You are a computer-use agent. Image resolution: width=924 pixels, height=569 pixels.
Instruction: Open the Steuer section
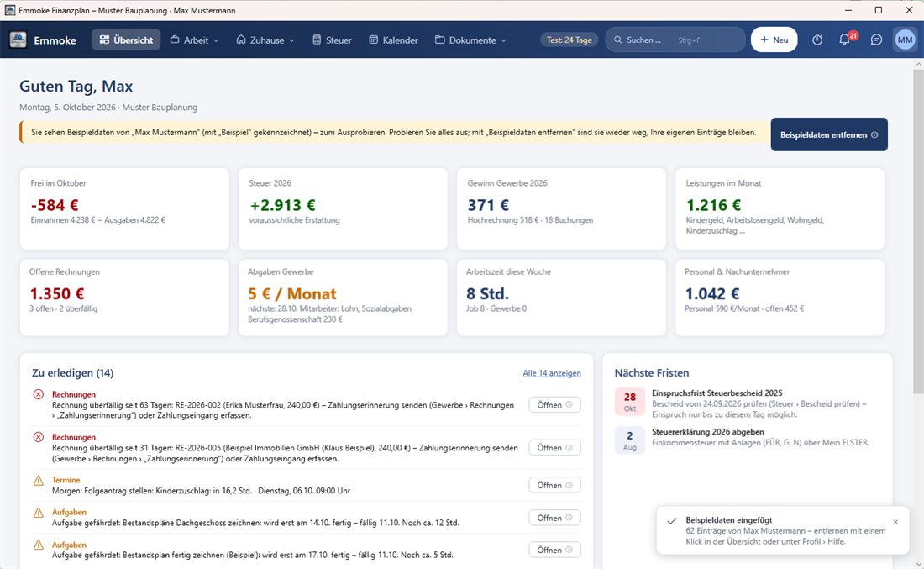pyautogui.click(x=332, y=40)
